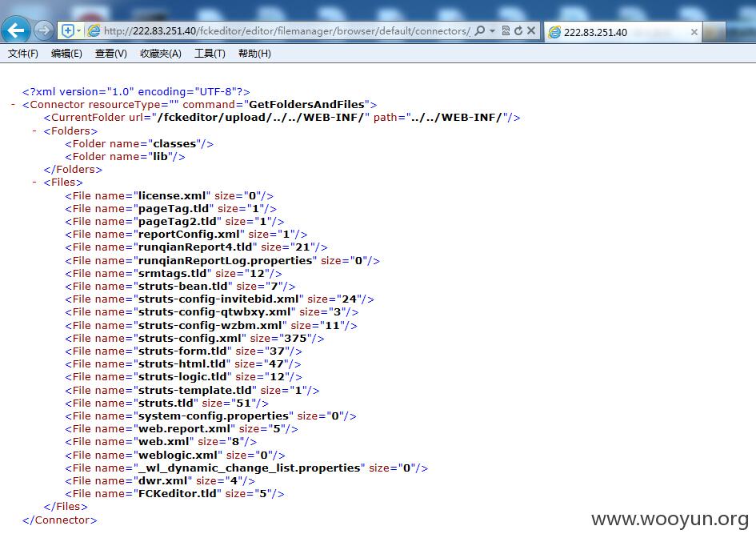
Task: Refresh the page with the circular arrow
Action: pyautogui.click(x=518, y=31)
